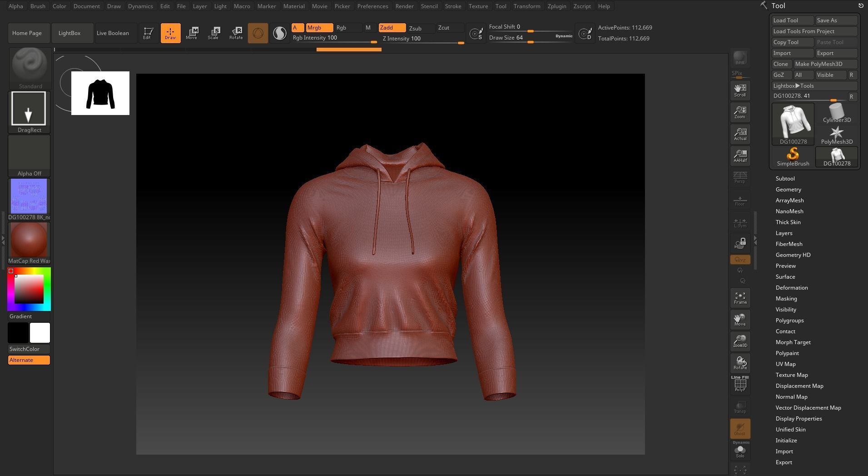868x476 pixels.
Task: Activate Edit mode button
Action: [148, 33]
